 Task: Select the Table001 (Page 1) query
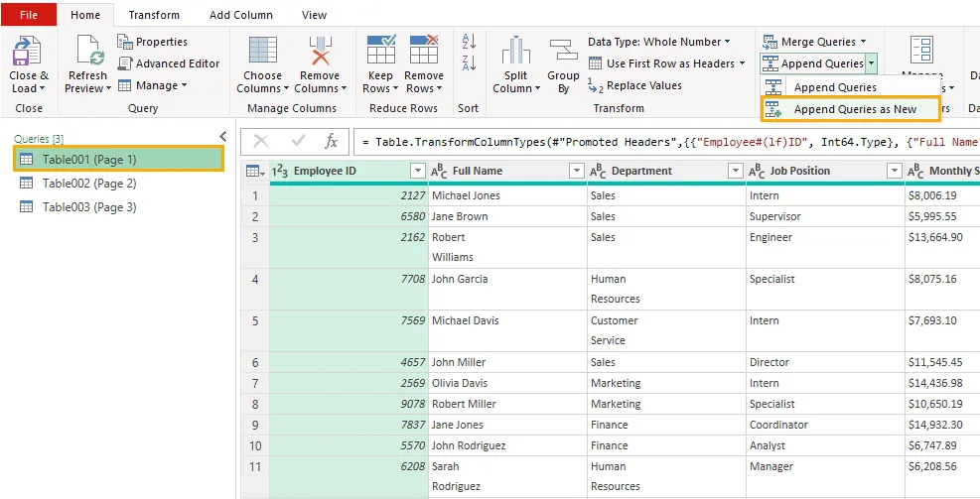click(118, 160)
